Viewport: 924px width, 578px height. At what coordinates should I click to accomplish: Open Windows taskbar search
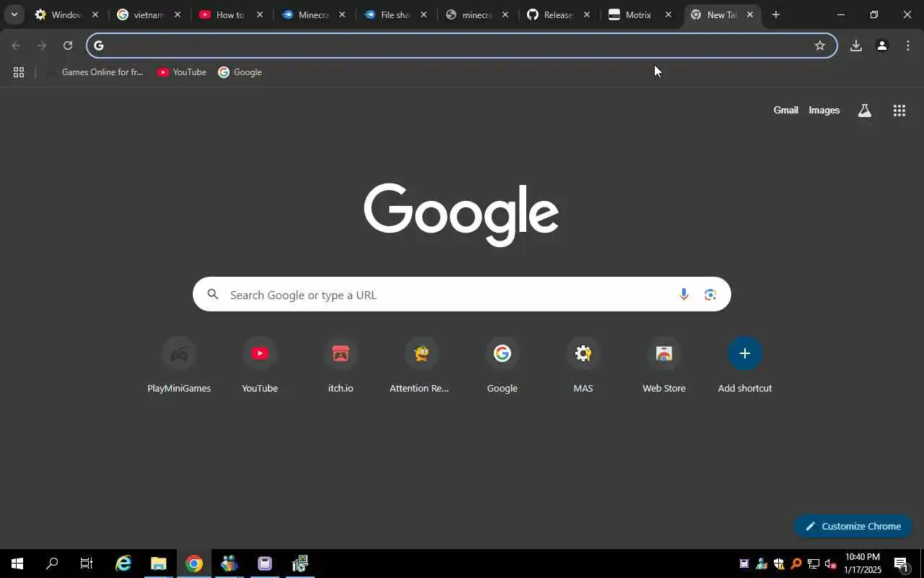pyautogui.click(x=52, y=564)
